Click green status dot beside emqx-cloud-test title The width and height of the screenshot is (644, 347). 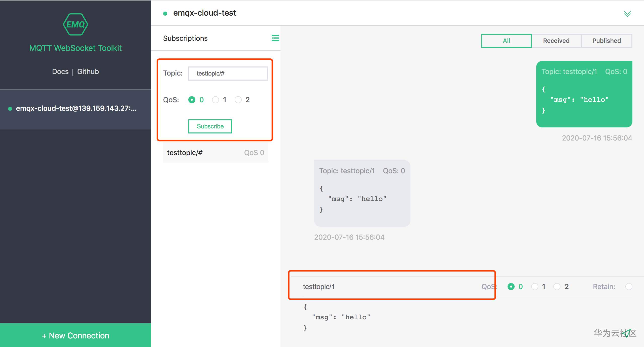165,14
